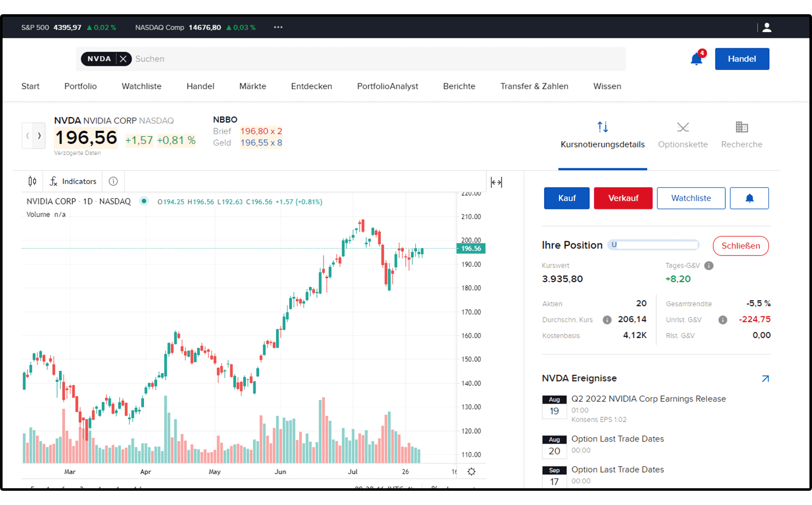Click the blue Kauf button
The height and width of the screenshot is (505, 812).
(x=567, y=198)
